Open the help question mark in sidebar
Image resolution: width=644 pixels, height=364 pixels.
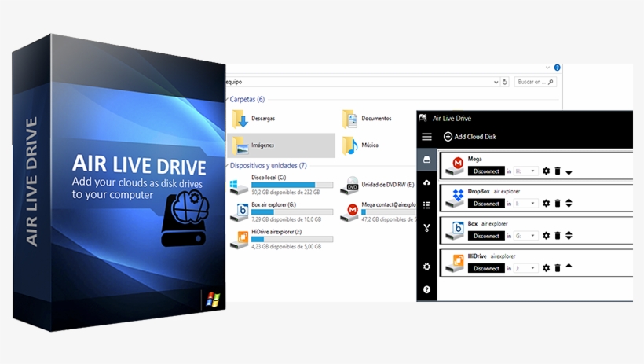pos(426,289)
